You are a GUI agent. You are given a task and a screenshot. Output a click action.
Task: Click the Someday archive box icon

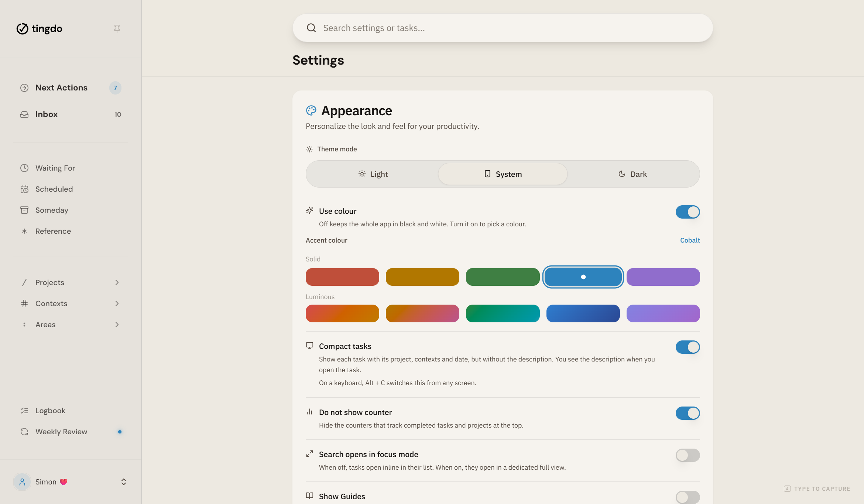[x=24, y=210]
